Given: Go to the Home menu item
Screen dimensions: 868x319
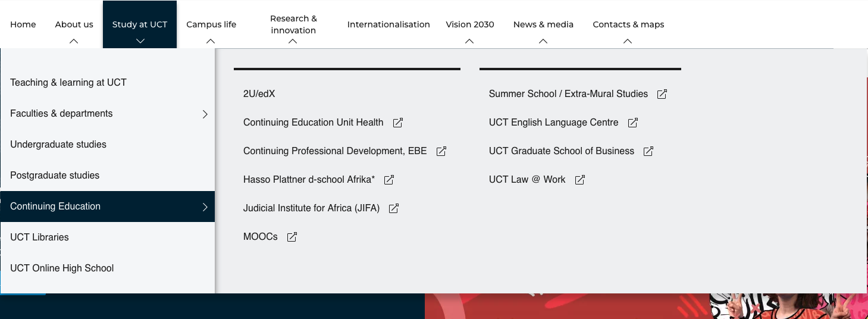Looking at the screenshot, I should pos(23,24).
